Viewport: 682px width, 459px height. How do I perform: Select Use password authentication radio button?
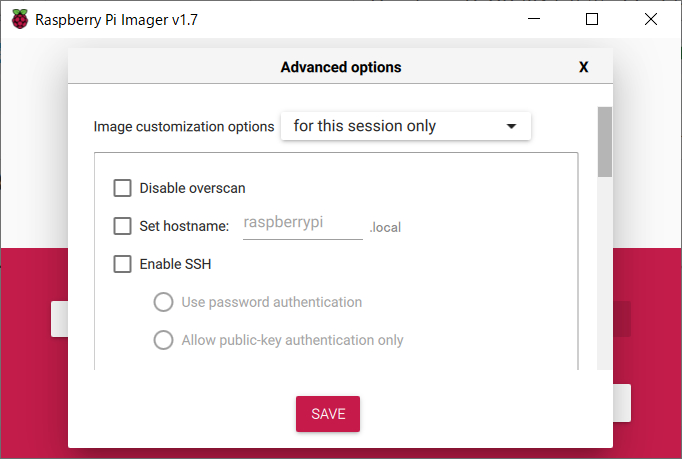click(164, 302)
